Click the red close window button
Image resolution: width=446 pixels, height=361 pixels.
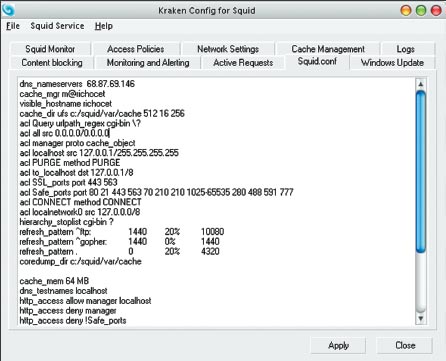point(436,10)
